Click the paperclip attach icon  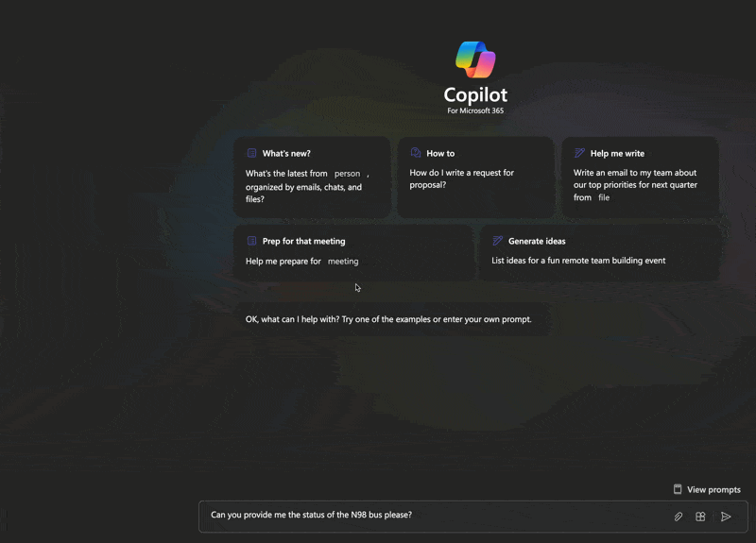679,517
